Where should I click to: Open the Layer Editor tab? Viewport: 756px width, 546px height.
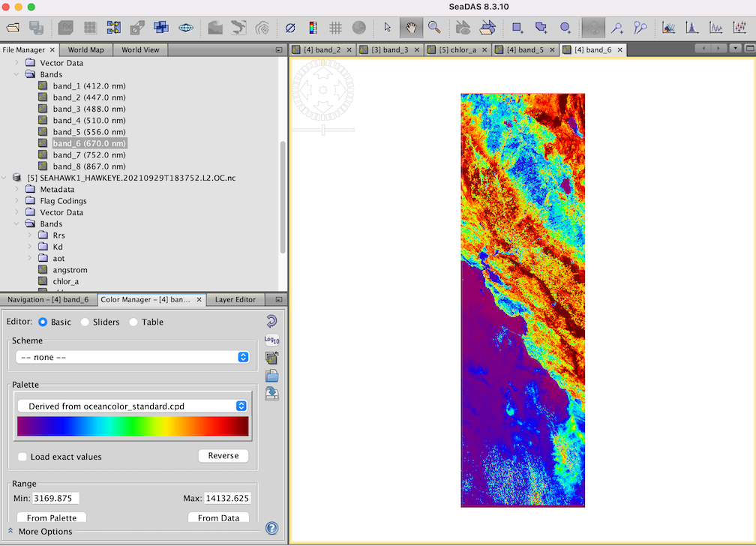pyautogui.click(x=235, y=299)
